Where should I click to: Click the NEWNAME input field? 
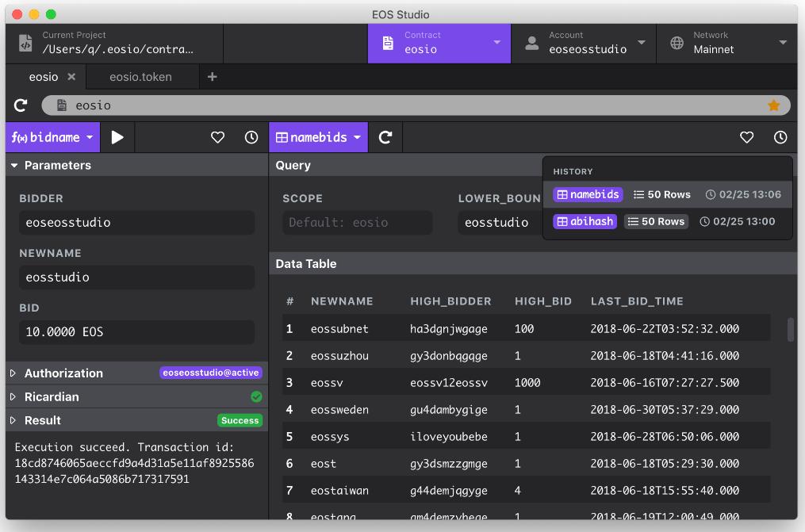[136, 277]
